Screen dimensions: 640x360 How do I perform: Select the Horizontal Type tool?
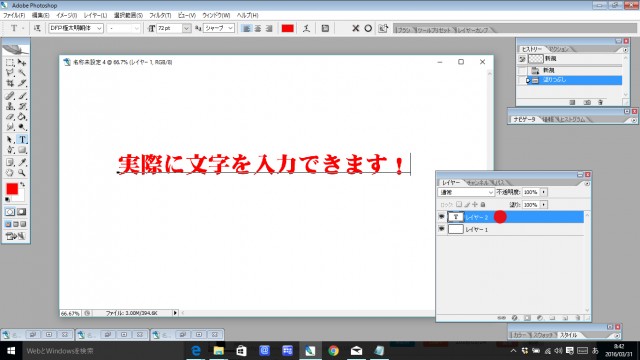tap(22, 140)
